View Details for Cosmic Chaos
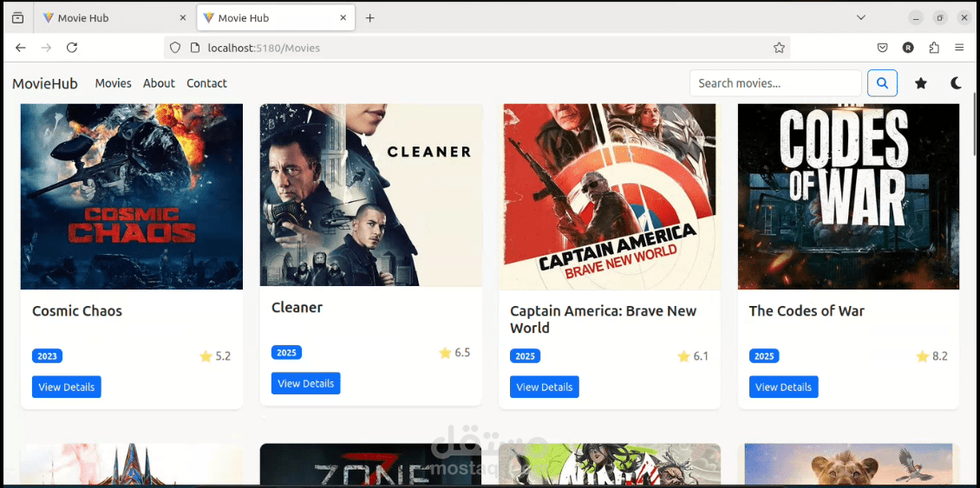This screenshot has width=980, height=488. [67, 387]
